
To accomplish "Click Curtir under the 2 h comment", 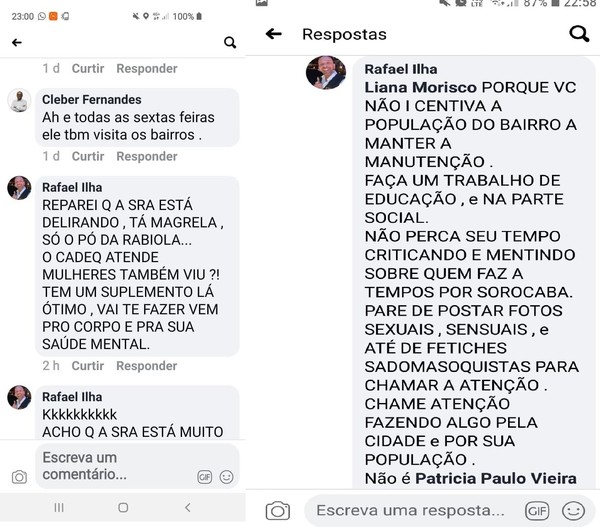I will 88,366.
